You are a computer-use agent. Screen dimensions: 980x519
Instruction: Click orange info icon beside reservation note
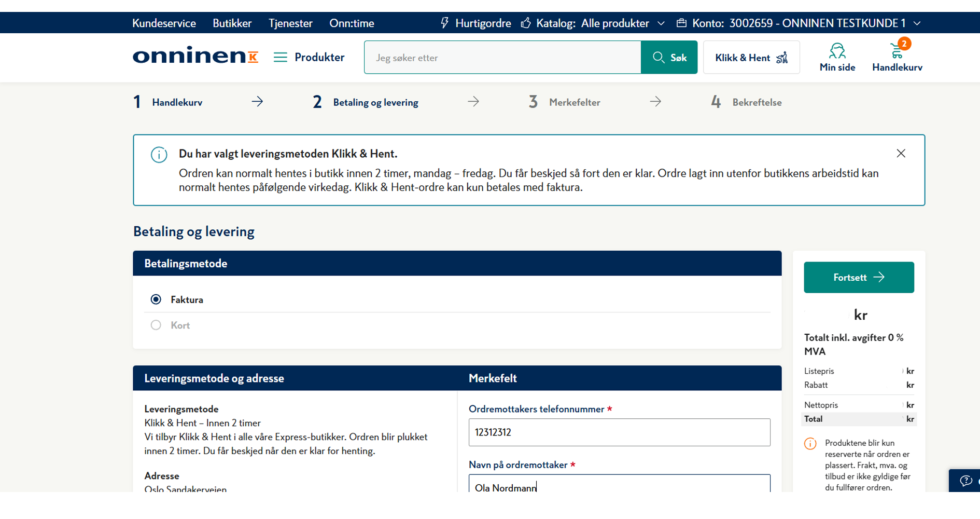tap(810, 444)
